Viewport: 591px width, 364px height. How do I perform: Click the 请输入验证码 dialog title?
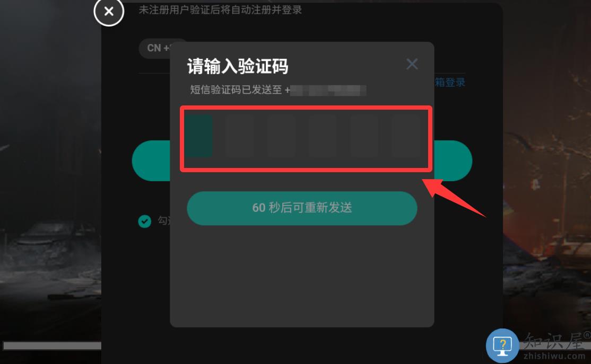(238, 66)
